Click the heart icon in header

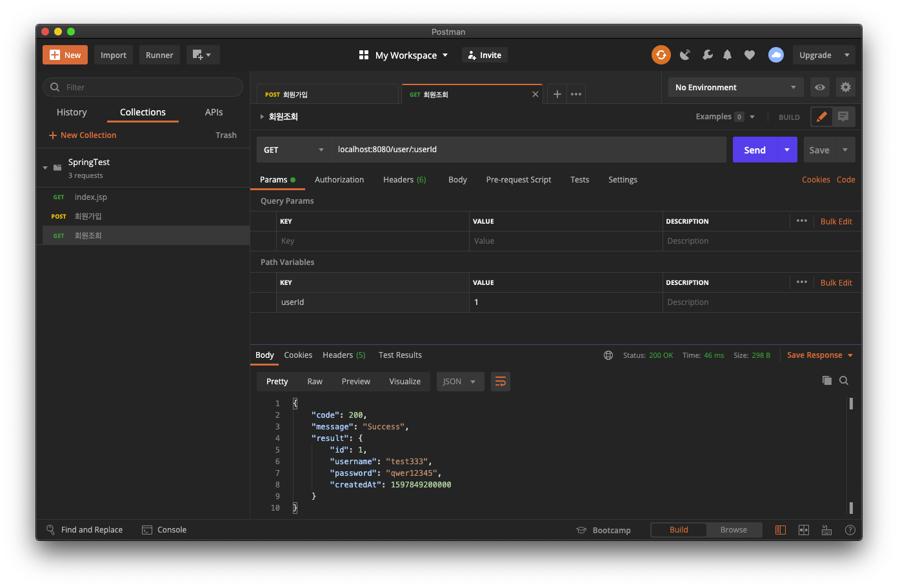coord(750,55)
